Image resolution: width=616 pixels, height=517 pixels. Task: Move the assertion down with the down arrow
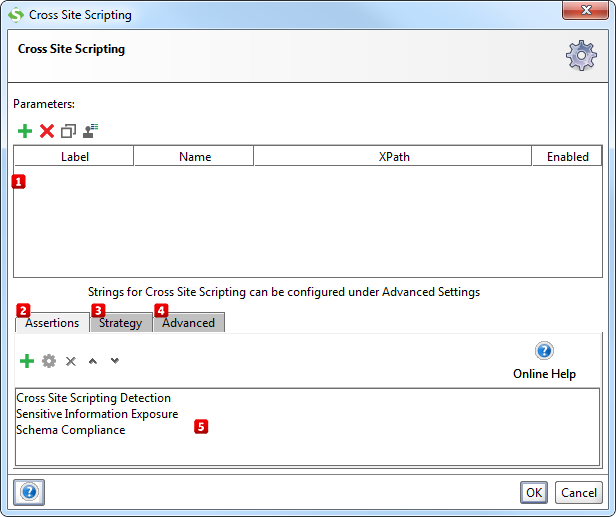[x=115, y=360]
